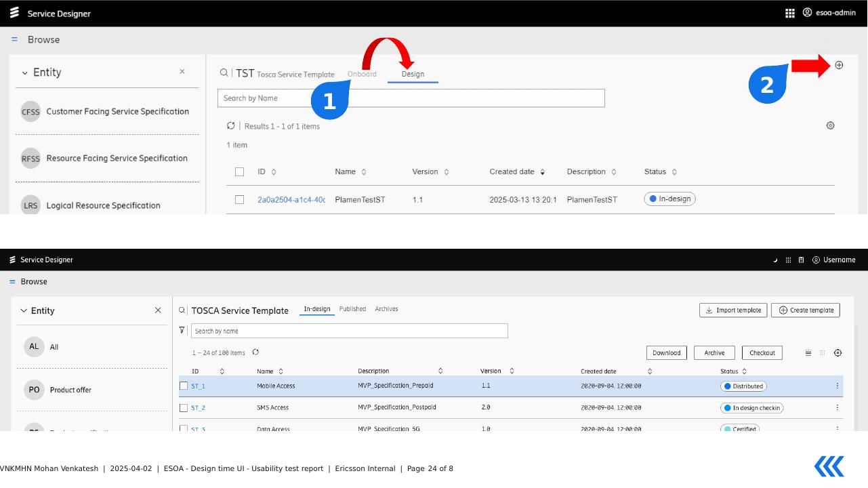Click the Distributed status badge

(x=743, y=386)
